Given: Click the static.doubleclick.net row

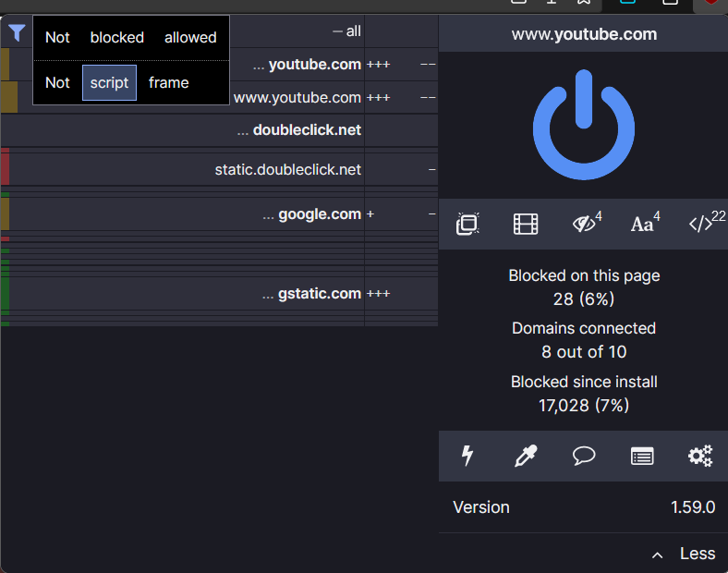Looking at the screenshot, I should click(183, 169).
